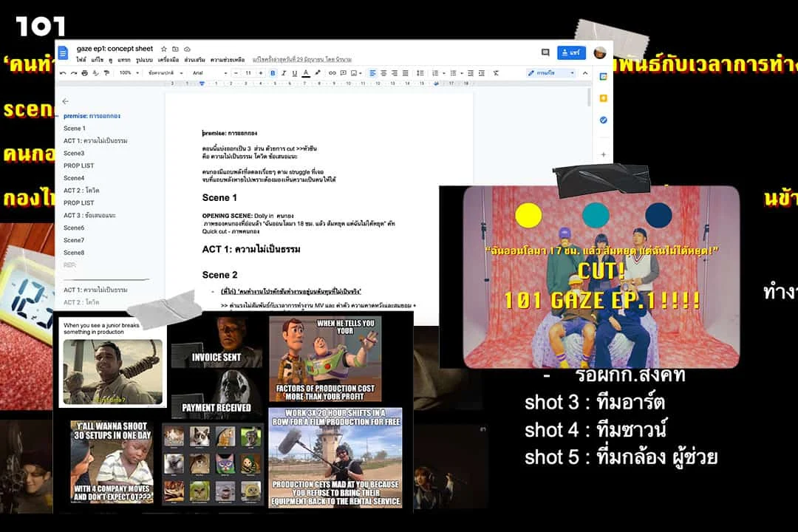Toggle underline formatting

coord(295,73)
